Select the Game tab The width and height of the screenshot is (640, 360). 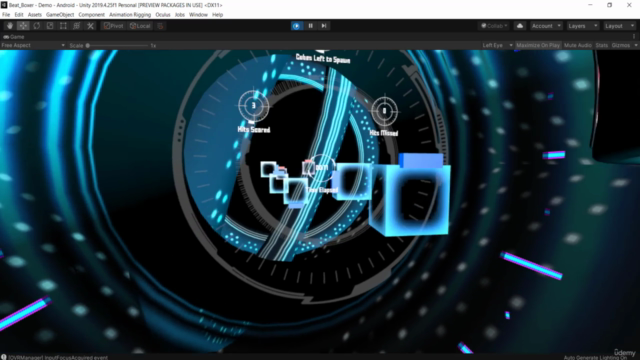pos(14,37)
